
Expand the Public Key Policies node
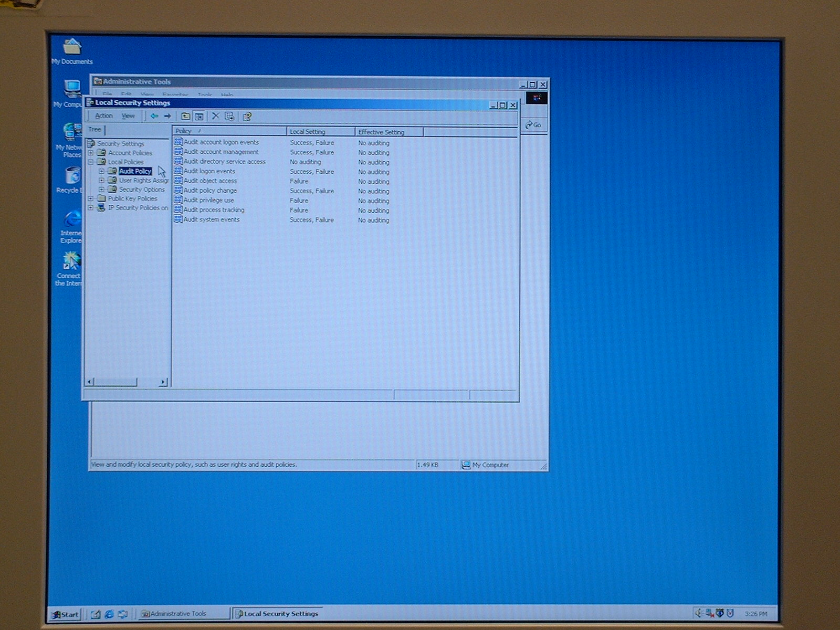point(91,199)
